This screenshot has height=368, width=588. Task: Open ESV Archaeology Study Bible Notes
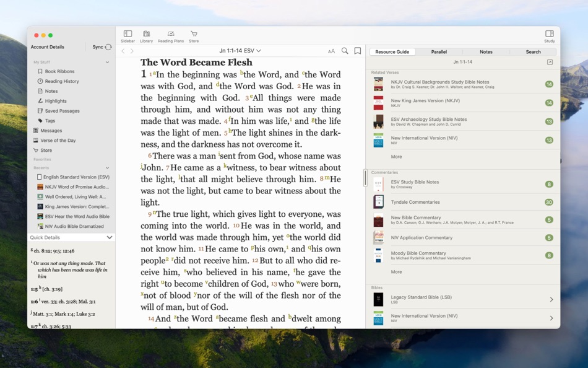464,121
